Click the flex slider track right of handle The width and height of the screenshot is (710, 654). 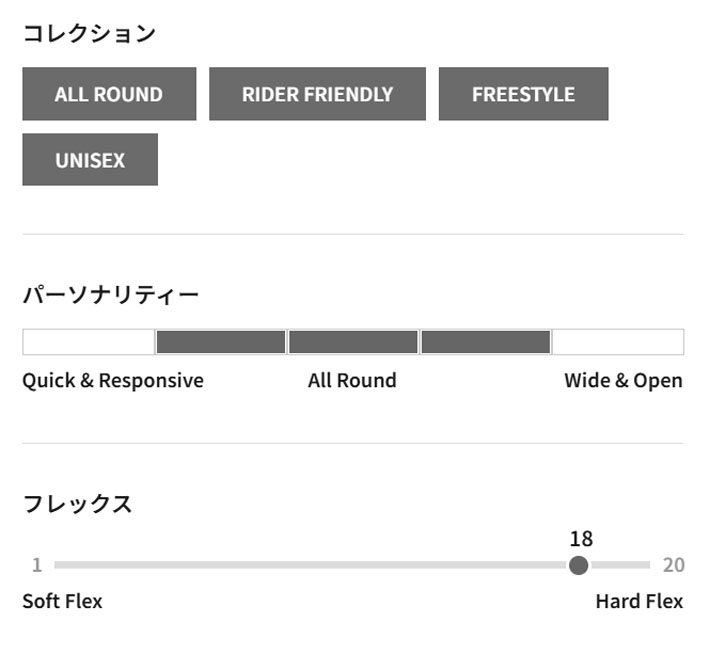click(620, 565)
